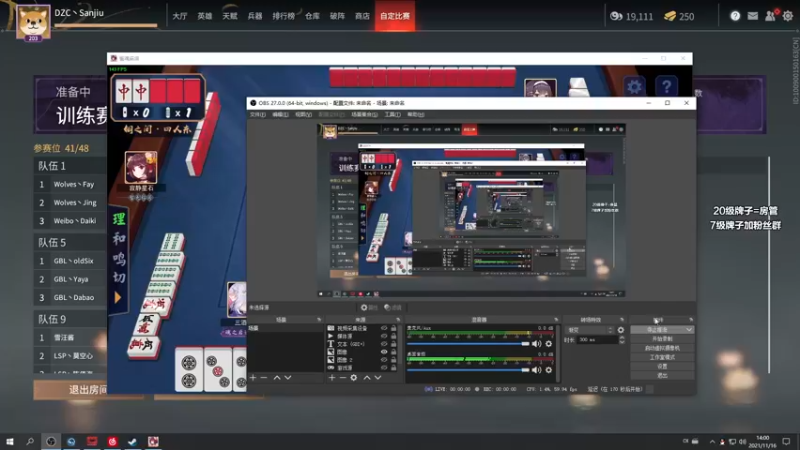Mute the Mic/Aux speaker icon in OBS mixer
Viewport: 800px width, 450px height.
(x=536, y=344)
